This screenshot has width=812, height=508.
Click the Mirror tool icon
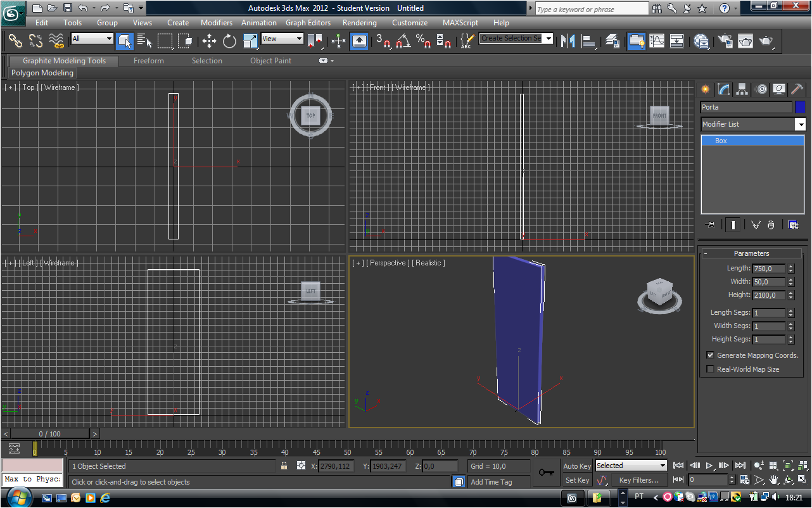coord(568,41)
